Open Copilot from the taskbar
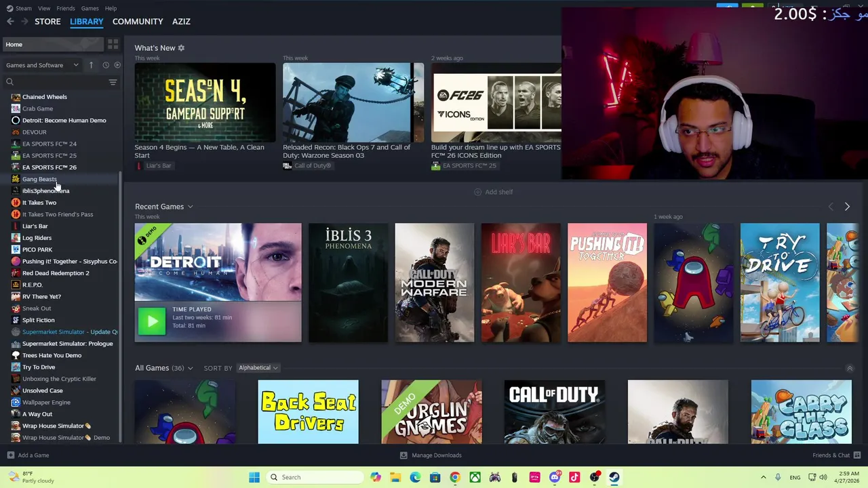This screenshot has width=868, height=488. pos(376,477)
